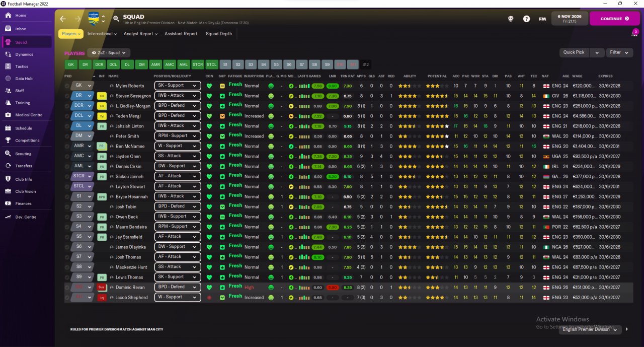Sort by the Potential column header

(x=437, y=76)
